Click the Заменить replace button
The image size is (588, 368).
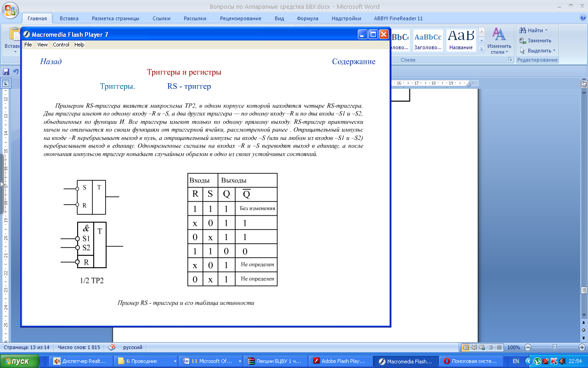point(535,40)
